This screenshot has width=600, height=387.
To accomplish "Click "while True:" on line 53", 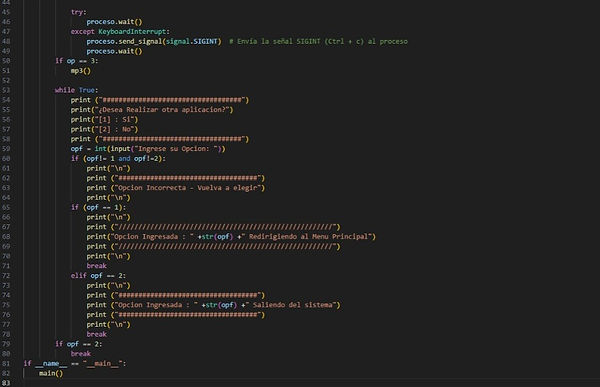I will click(77, 90).
